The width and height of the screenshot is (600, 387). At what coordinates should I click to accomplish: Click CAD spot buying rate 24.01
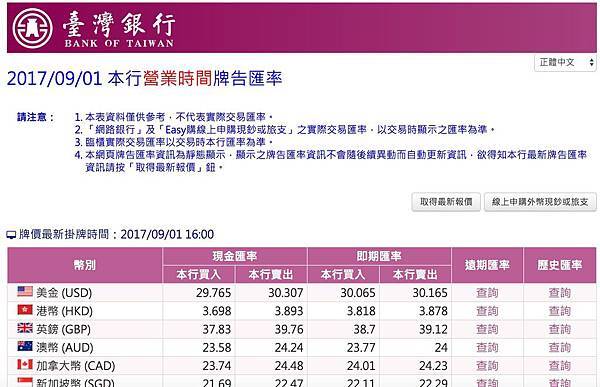pos(361,366)
